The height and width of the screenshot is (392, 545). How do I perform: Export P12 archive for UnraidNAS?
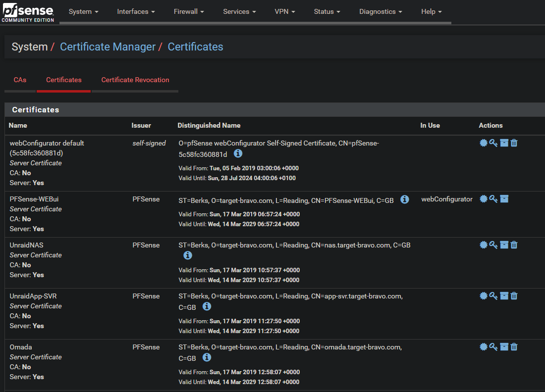(504, 245)
